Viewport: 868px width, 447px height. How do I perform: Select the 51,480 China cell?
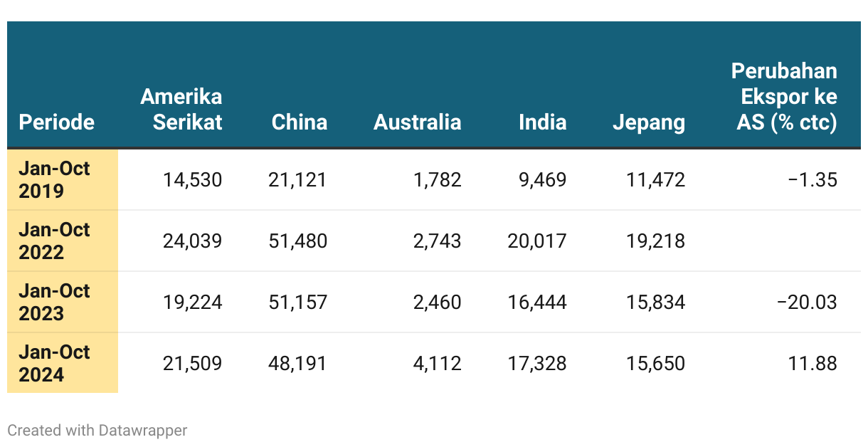(x=298, y=241)
